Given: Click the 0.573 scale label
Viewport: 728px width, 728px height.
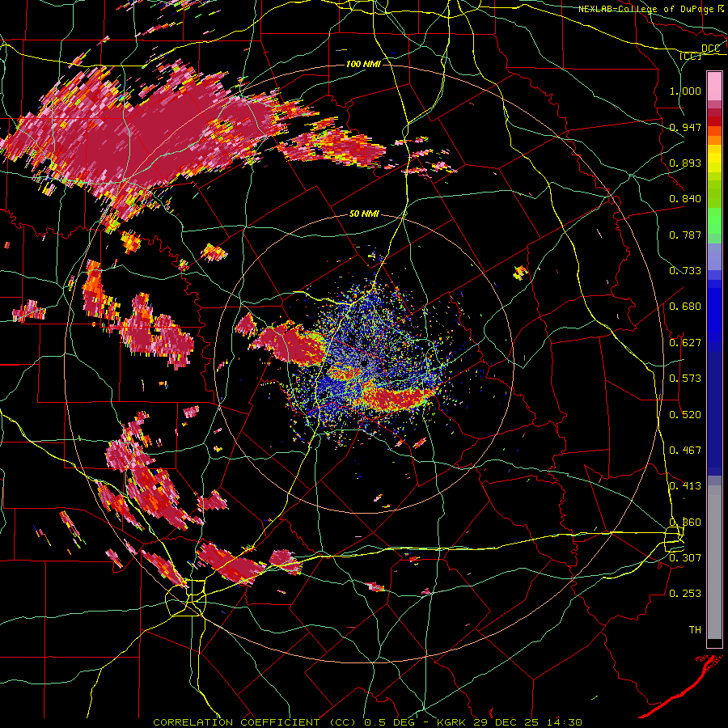Looking at the screenshot, I should tap(685, 379).
